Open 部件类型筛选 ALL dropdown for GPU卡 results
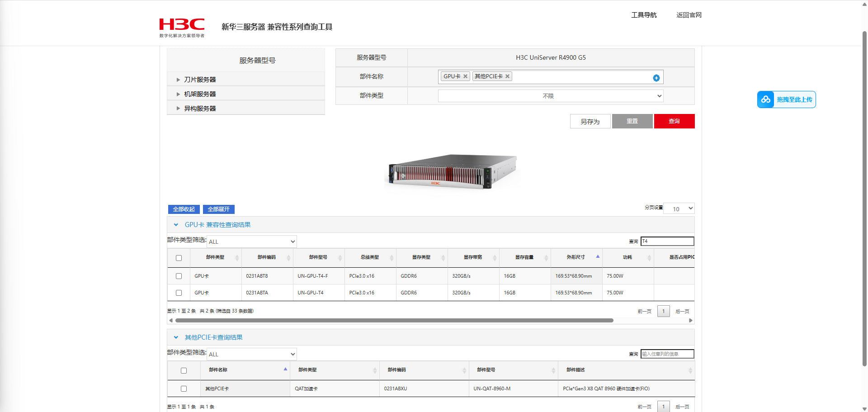The width and height of the screenshot is (868, 412). pyautogui.click(x=252, y=242)
